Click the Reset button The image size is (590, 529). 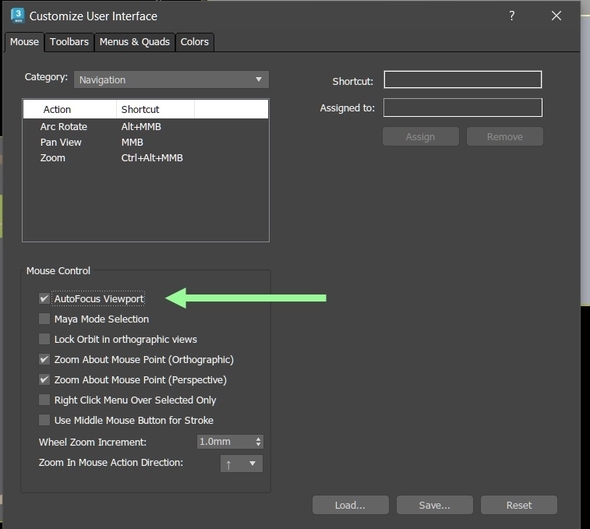(x=519, y=505)
